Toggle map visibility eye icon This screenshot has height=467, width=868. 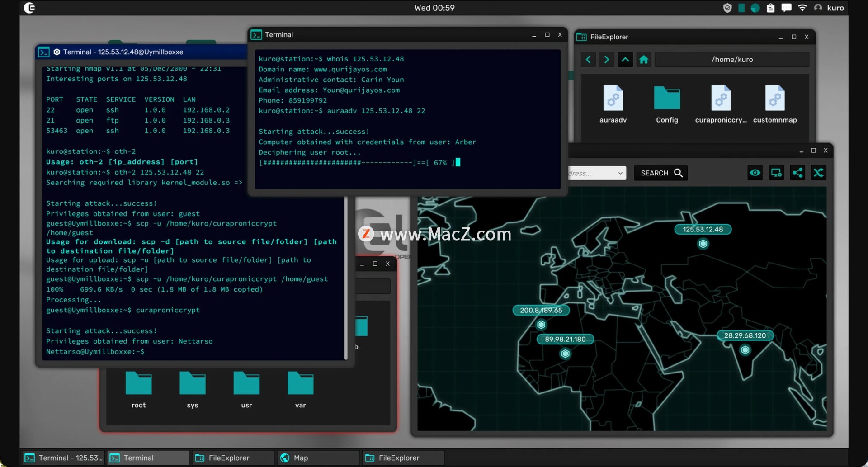(755, 173)
